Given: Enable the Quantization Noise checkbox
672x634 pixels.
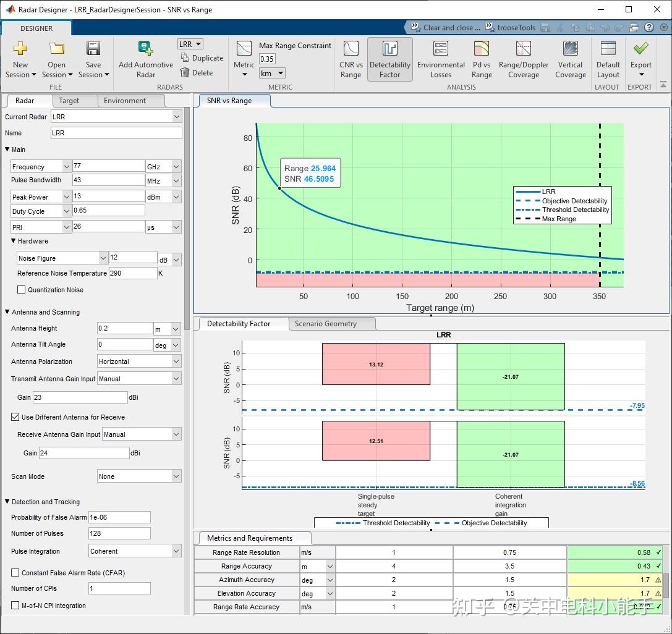Looking at the screenshot, I should coord(22,290).
